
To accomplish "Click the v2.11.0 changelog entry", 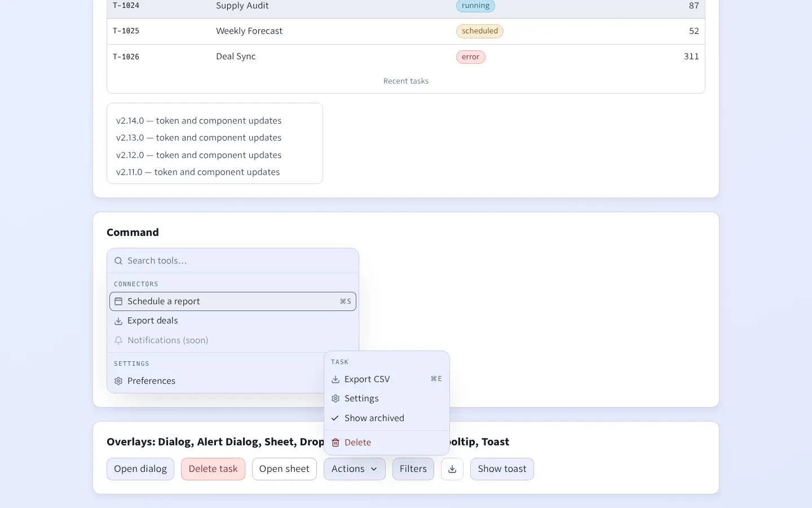I will tap(198, 172).
